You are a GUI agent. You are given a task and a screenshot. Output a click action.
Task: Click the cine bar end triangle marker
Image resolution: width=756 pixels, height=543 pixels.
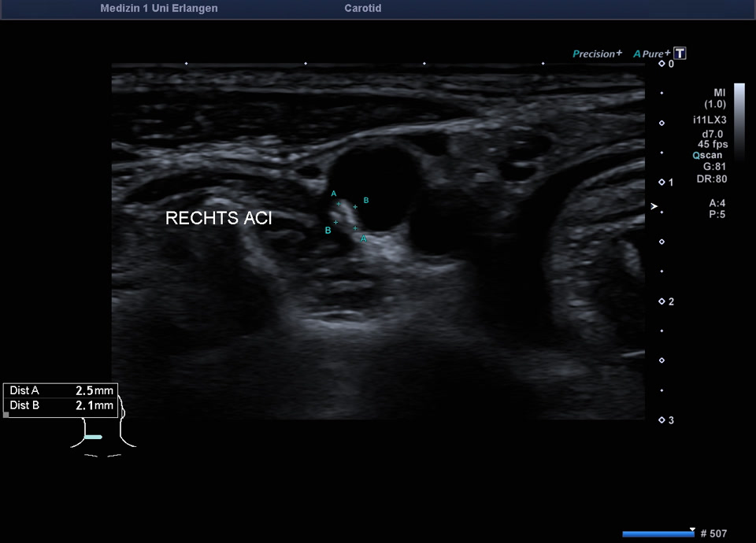pyautogui.click(x=692, y=530)
